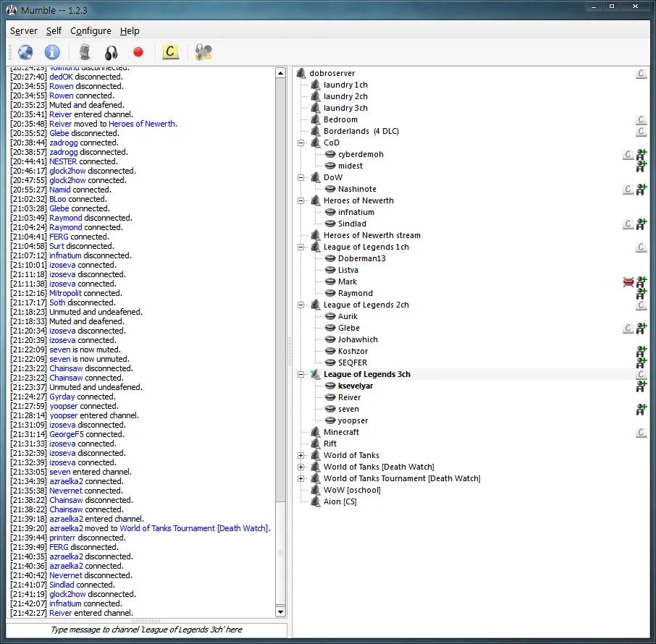Click comment icon beside cyberdemoh
This screenshot has height=644, width=656.
click(628, 154)
